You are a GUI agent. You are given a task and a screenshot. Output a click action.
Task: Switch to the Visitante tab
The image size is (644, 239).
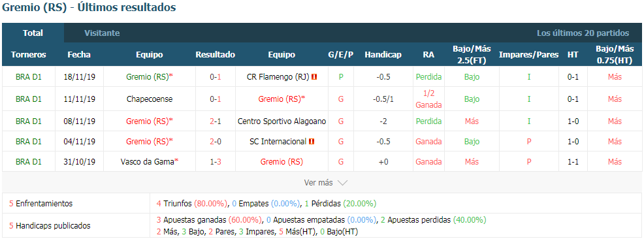point(102,33)
